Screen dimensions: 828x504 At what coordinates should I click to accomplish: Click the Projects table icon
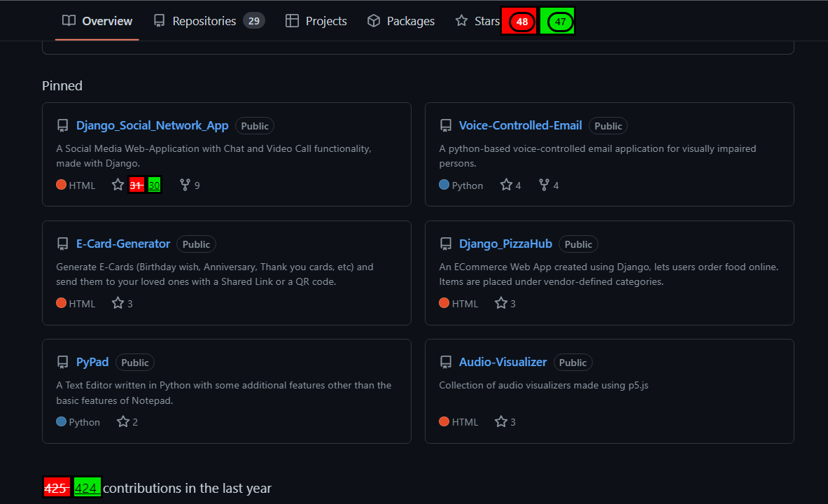pyautogui.click(x=292, y=20)
